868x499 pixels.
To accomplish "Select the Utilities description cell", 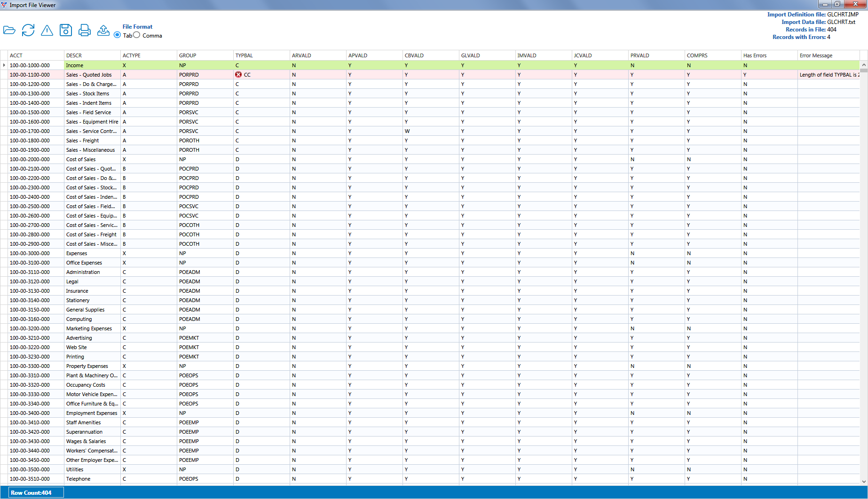I will coord(92,469).
